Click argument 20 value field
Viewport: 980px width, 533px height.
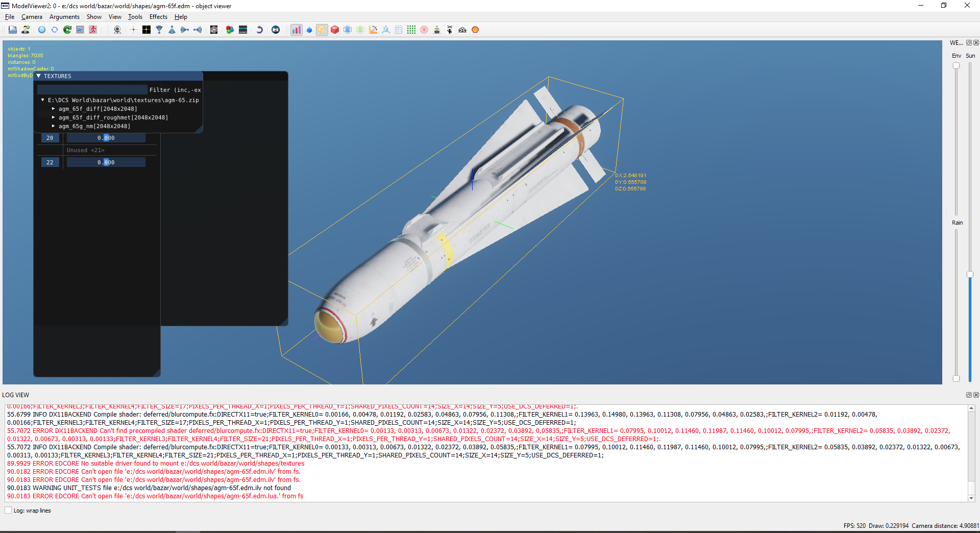point(106,138)
